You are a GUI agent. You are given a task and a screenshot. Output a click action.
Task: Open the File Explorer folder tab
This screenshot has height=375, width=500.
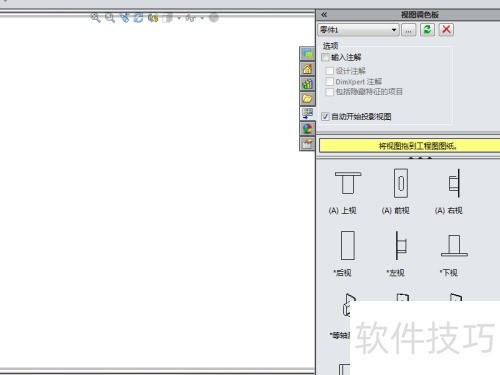pyautogui.click(x=307, y=99)
